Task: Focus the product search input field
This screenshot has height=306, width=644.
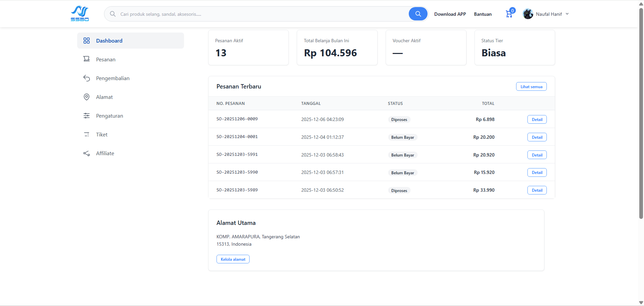Action: click(262, 14)
